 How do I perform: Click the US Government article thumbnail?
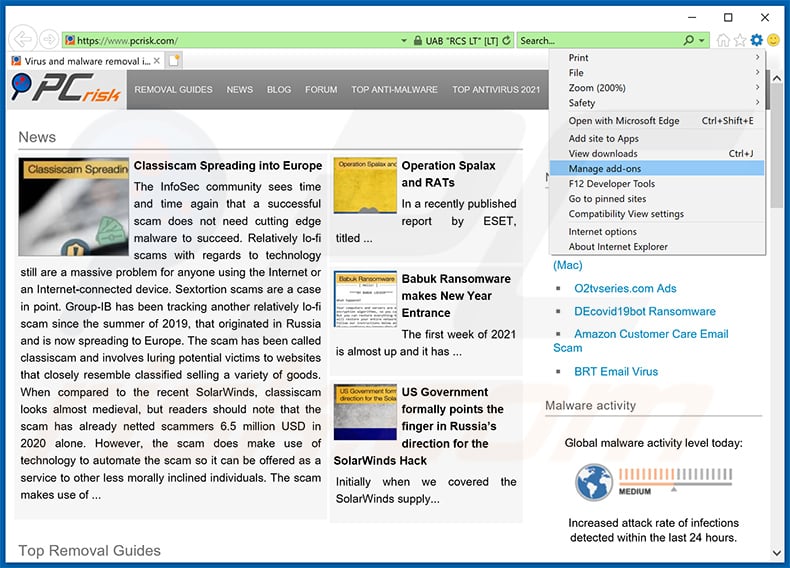coord(365,412)
